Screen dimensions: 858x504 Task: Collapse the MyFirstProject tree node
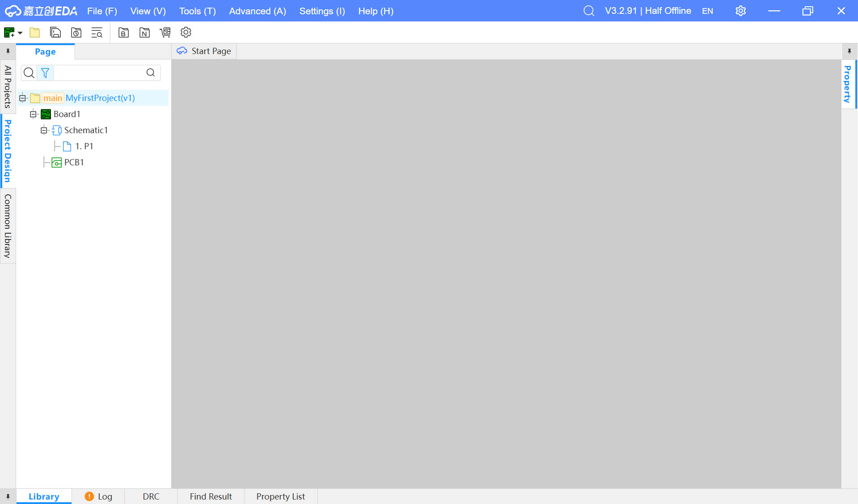pyautogui.click(x=23, y=98)
